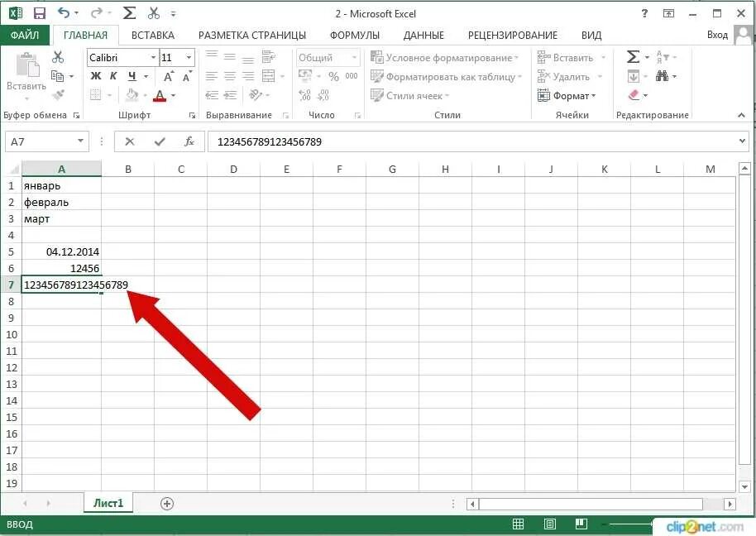Image resolution: width=756 pixels, height=536 pixels.
Task: Click the Undo arrow icon
Action: [x=64, y=13]
